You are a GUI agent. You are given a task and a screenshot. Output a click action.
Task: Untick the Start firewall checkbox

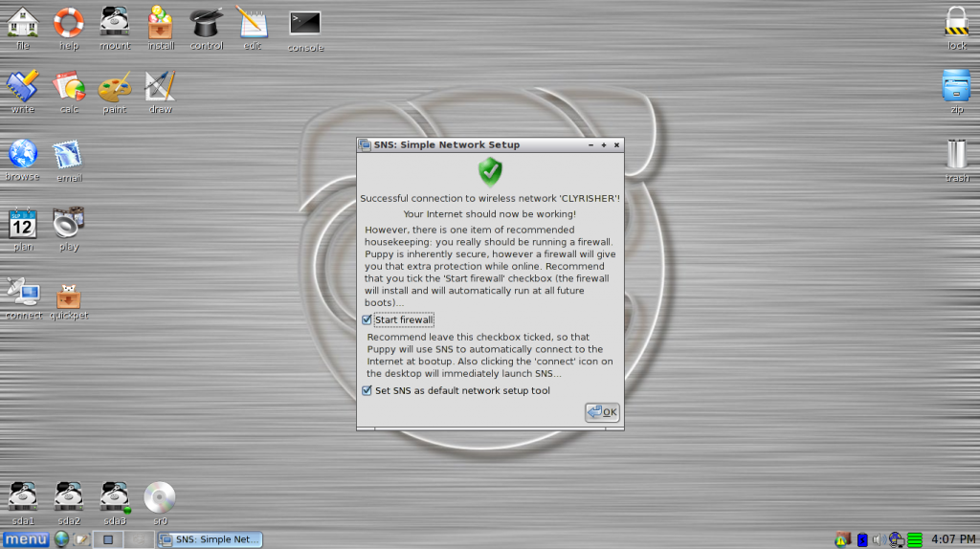click(367, 319)
